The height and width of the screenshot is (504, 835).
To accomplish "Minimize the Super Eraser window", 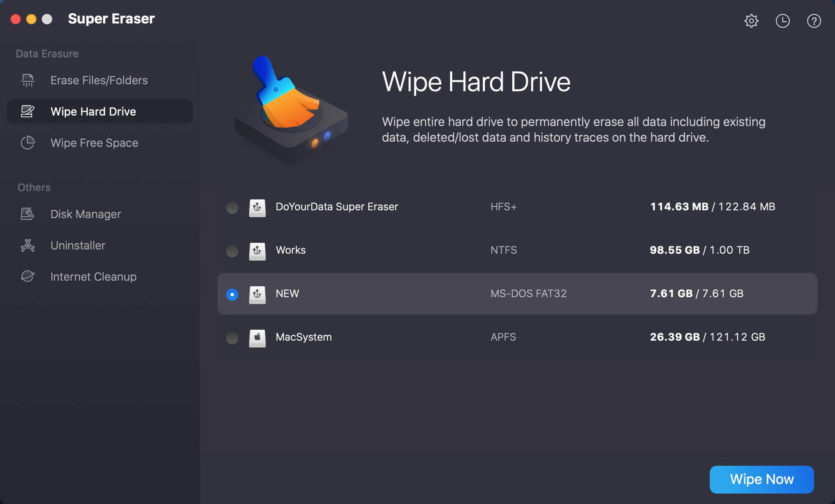I will [x=31, y=19].
